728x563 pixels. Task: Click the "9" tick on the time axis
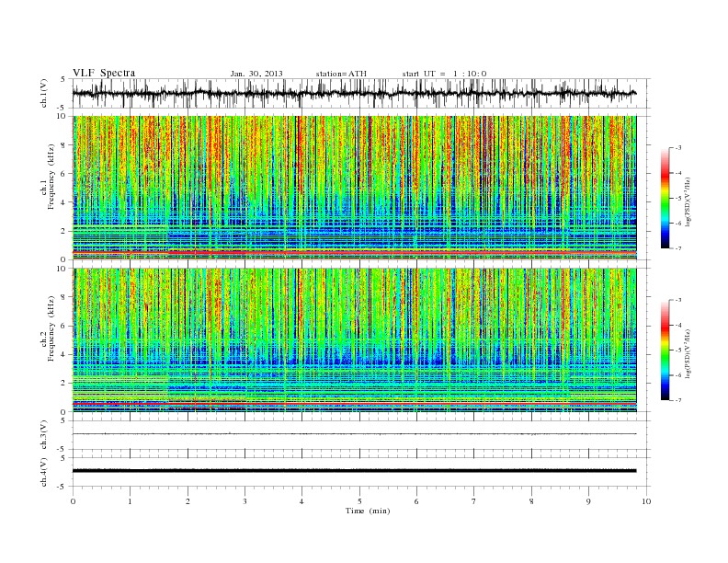[x=588, y=501]
